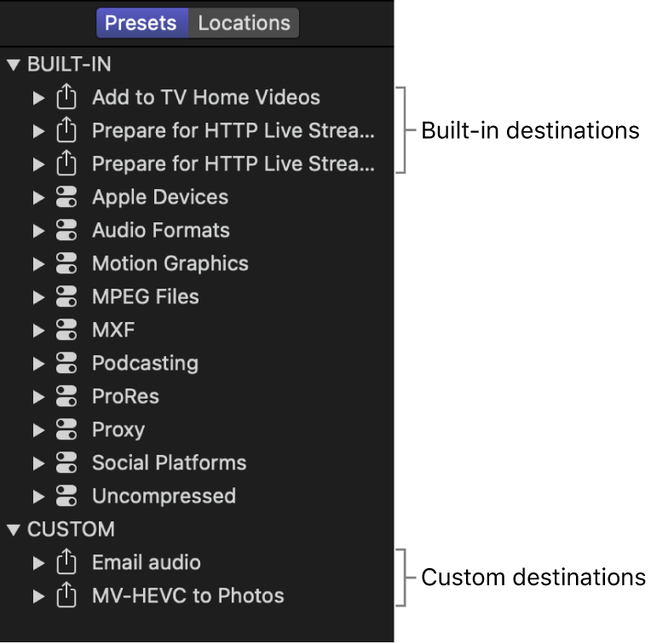Click the share icon next to Email audio
This screenshot has height=644, width=651.
tap(66, 562)
